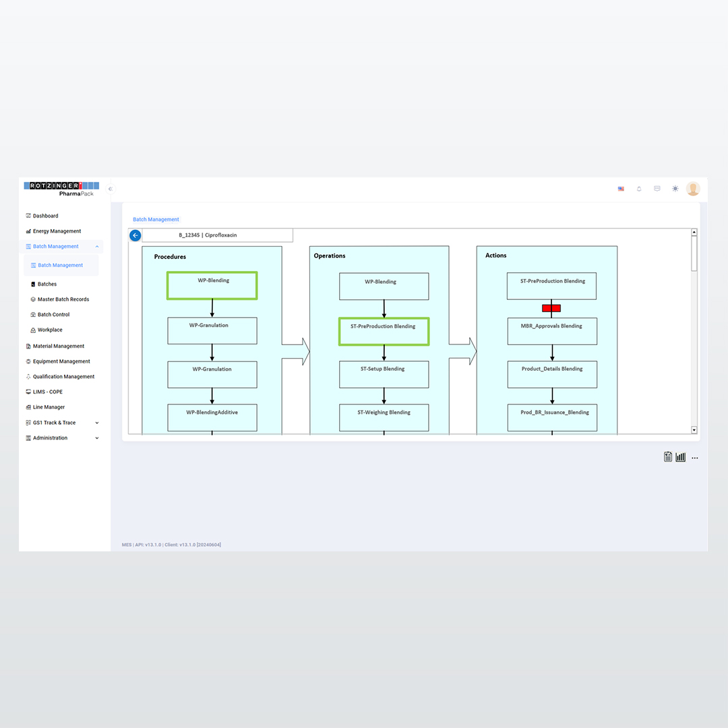Viewport: 728px width, 728px height.
Task: Click the Dashboard sidebar icon
Action: [x=28, y=216]
